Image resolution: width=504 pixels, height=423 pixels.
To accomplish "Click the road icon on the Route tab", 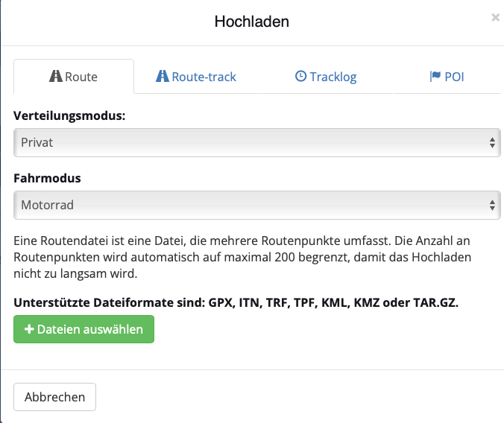I will [x=56, y=77].
